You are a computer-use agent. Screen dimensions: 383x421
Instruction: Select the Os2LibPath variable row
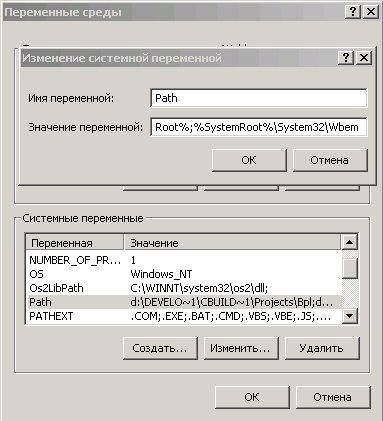[x=183, y=288]
